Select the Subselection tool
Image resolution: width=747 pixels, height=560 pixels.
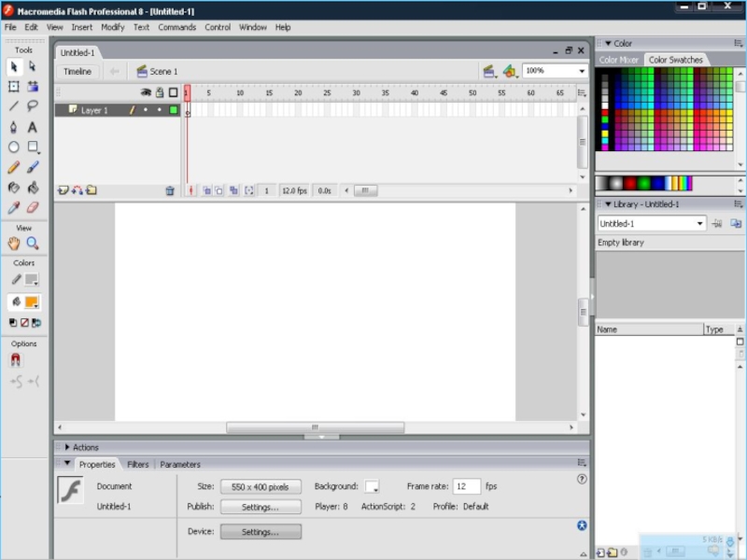[33, 66]
